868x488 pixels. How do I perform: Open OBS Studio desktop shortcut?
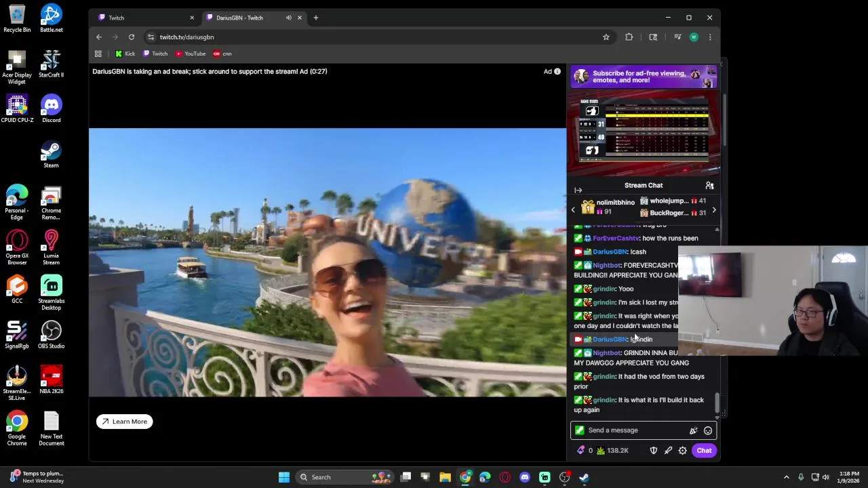point(52,335)
